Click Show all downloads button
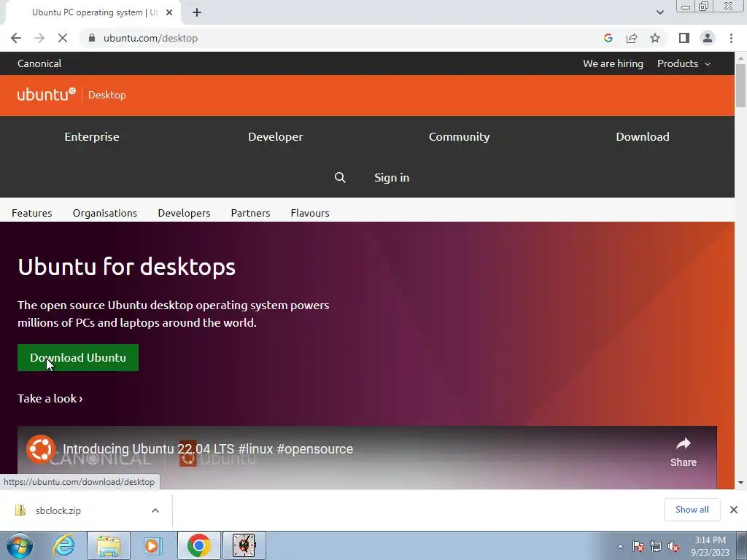 pyautogui.click(x=692, y=510)
